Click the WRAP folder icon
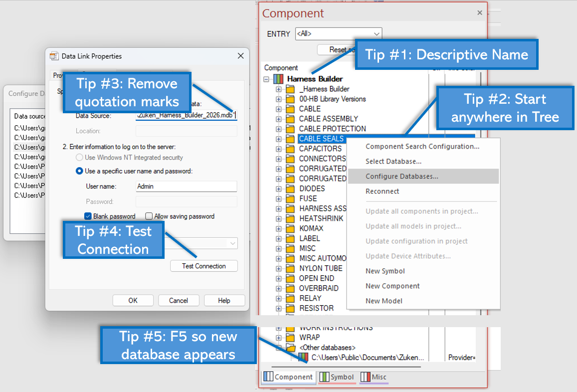The width and height of the screenshot is (577, 392). click(x=290, y=338)
